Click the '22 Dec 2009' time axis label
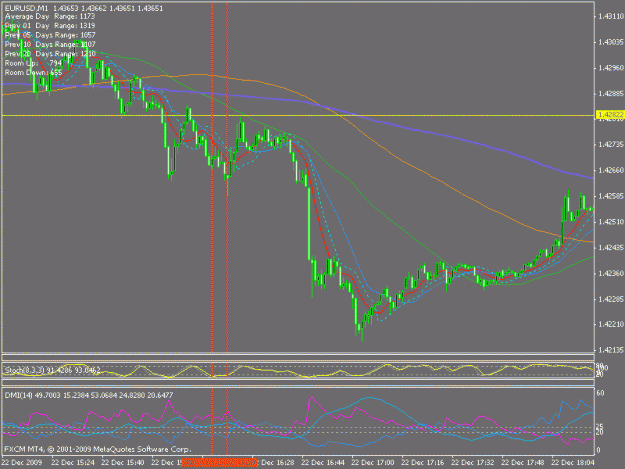This screenshot has width=625, height=469. (x=22, y=463)
